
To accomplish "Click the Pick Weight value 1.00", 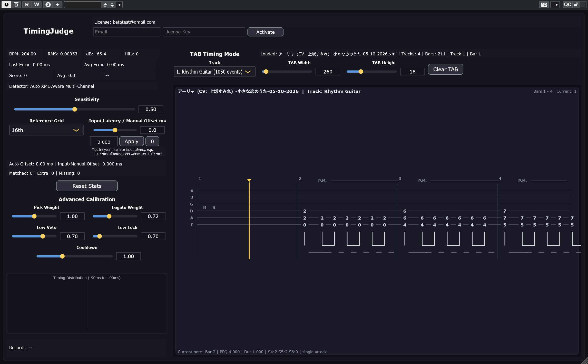I will point(72,216).
